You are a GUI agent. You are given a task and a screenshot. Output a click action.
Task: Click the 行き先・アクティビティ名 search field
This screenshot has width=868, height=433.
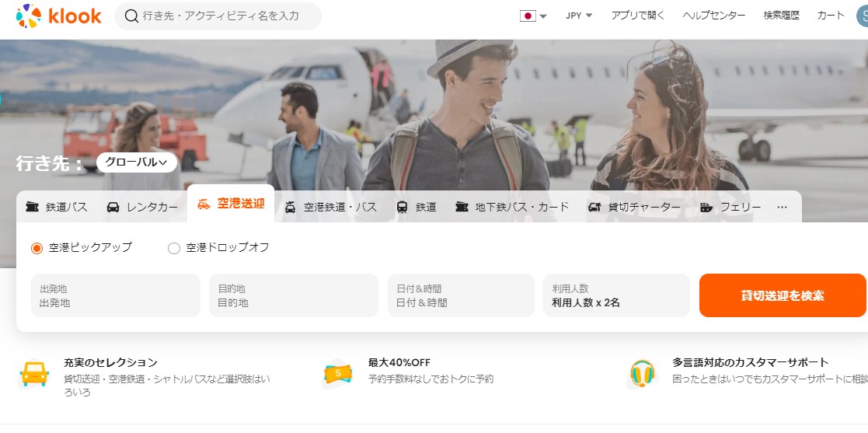(x=218, y=16)
